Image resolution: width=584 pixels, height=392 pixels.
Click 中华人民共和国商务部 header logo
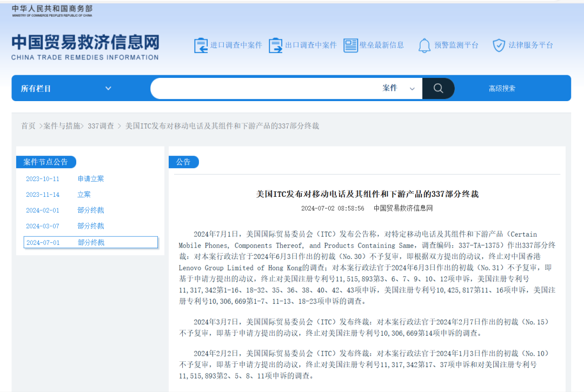(x=52, y=11)
